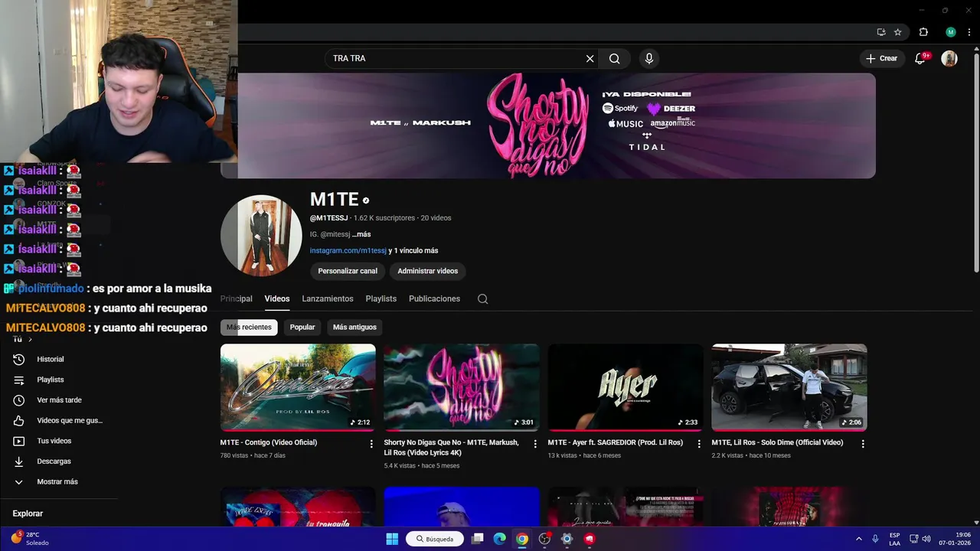
Task: Open the Chrome extensions puzzle icon
Action: coord(923,32)
